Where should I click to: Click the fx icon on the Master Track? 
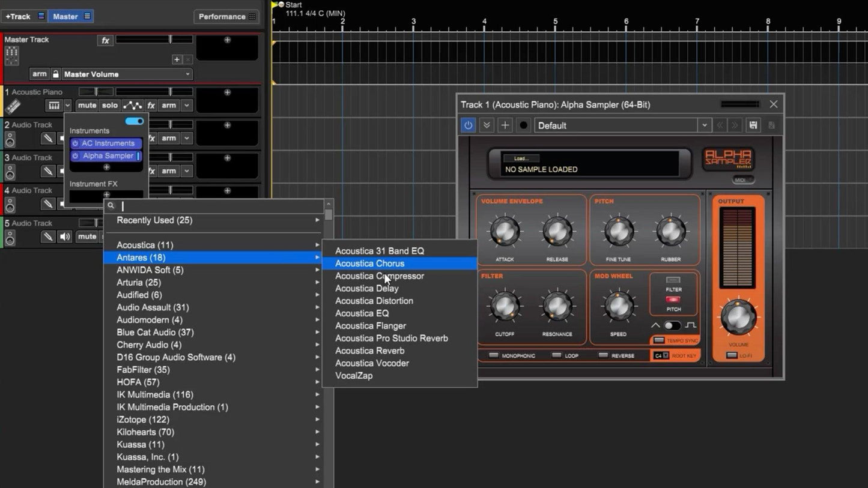(105, 40)
